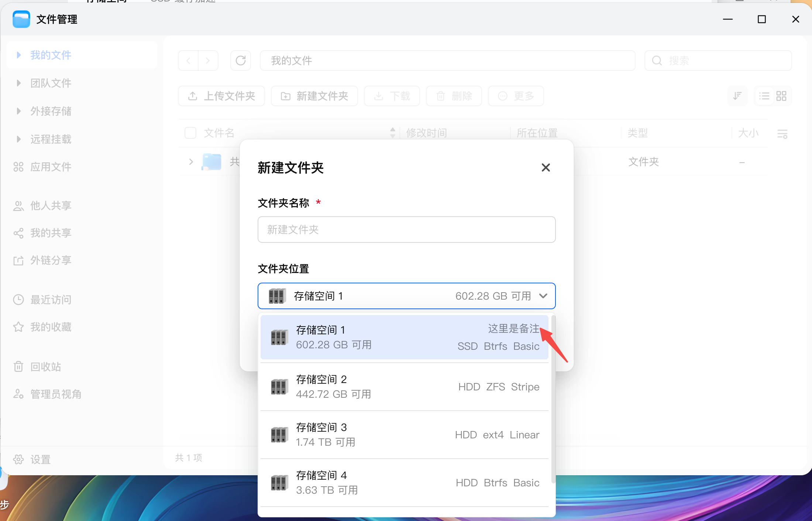Open 我的收藏 favorites

[x=42, y=327]
